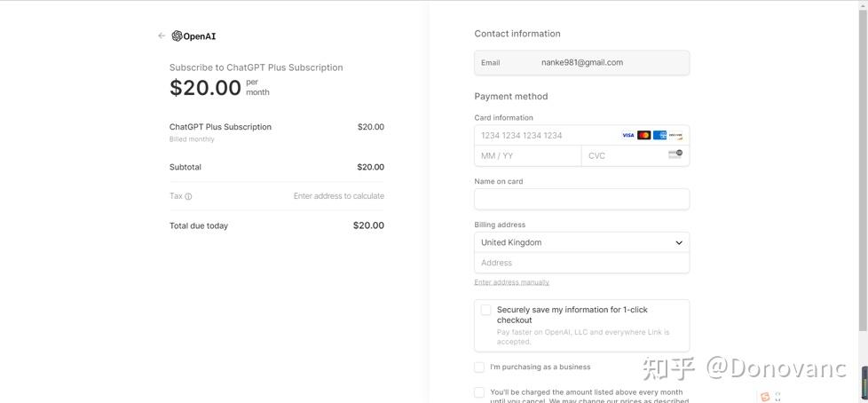The image size is (868, 403).
Task: Click the Visa card icon
Action: 628,136
